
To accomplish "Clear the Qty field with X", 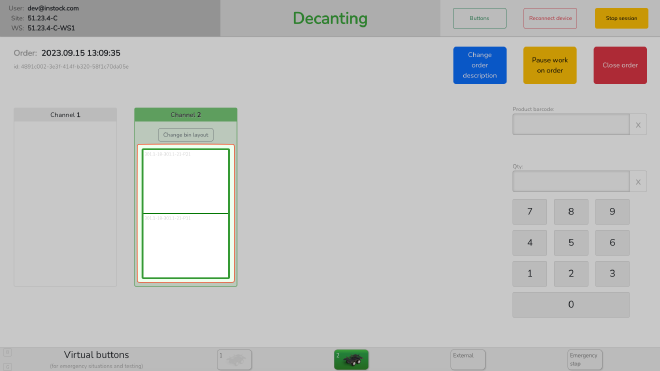I will [638, 181].
